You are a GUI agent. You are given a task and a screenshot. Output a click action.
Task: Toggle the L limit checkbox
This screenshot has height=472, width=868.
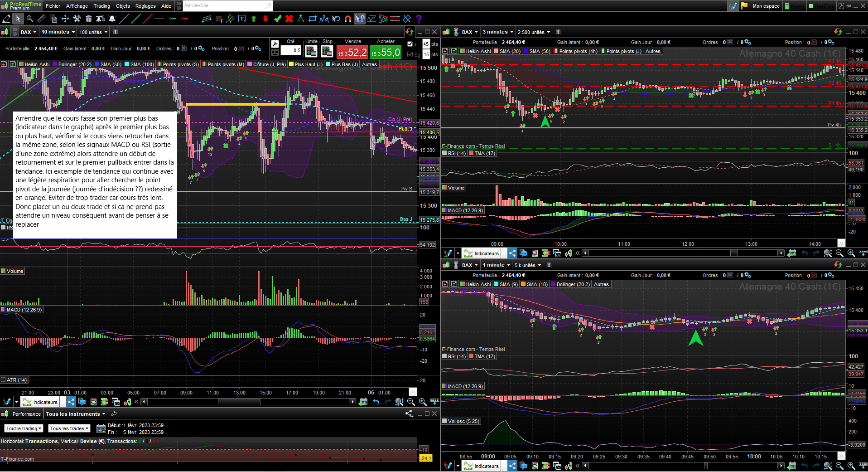pyautogui.click(x=410, y=44)
